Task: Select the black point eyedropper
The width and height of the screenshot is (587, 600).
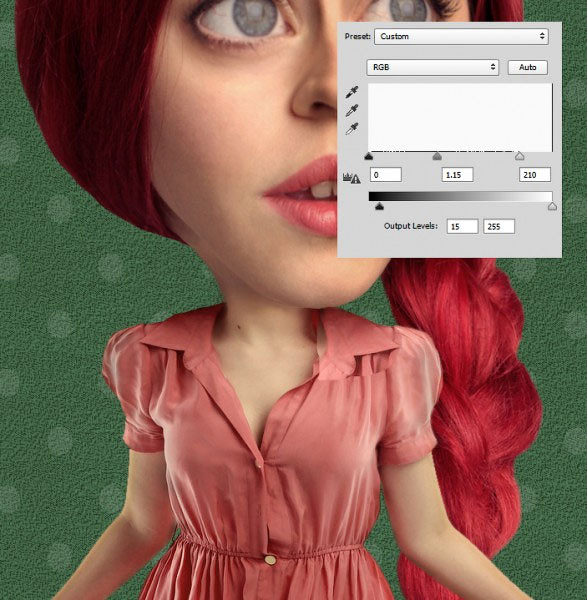Action: point(352,92)
